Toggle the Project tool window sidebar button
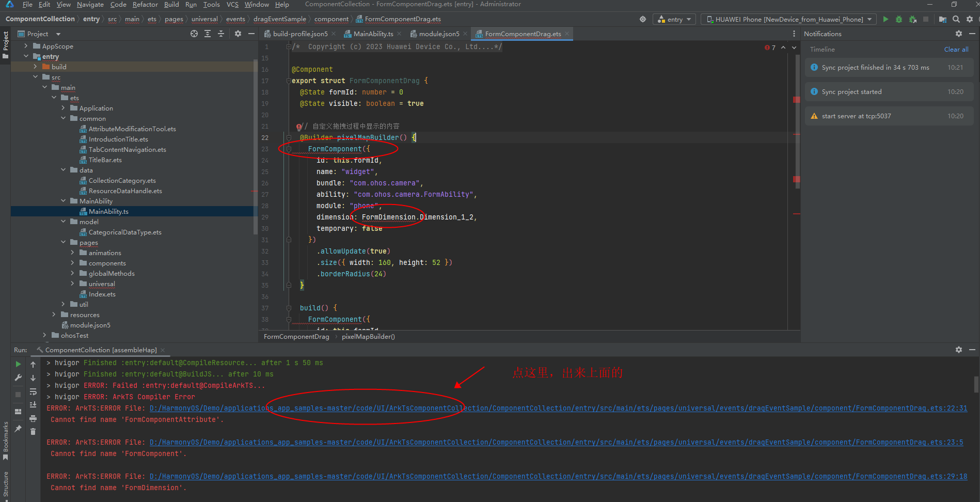 pyautogui.click(x=6, y=45)
